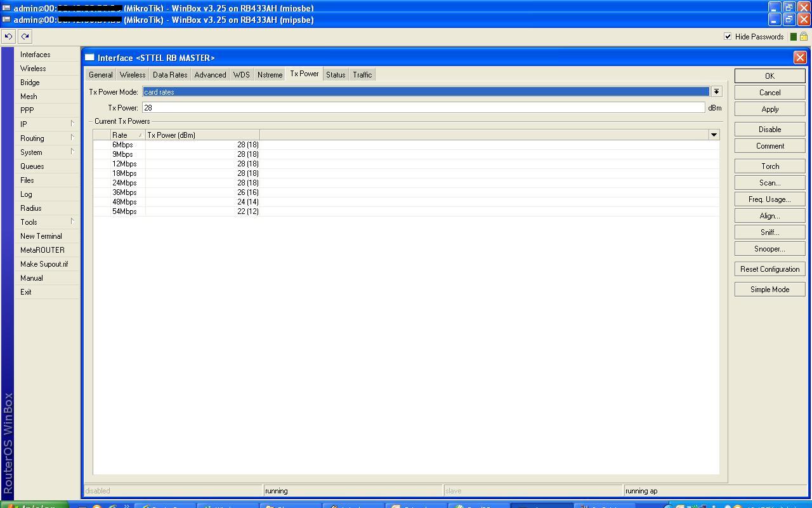Start Torch on the interface
The image size is (812, 508).
click(769, 166)
